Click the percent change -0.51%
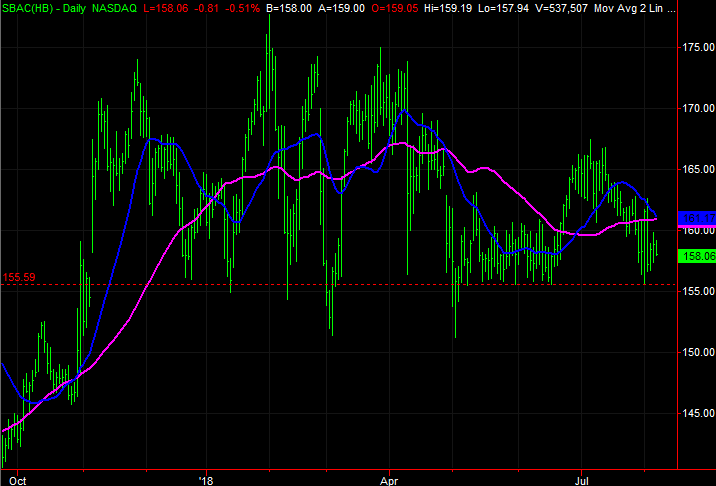The image size is (716, 486). (x=245, y=8)
